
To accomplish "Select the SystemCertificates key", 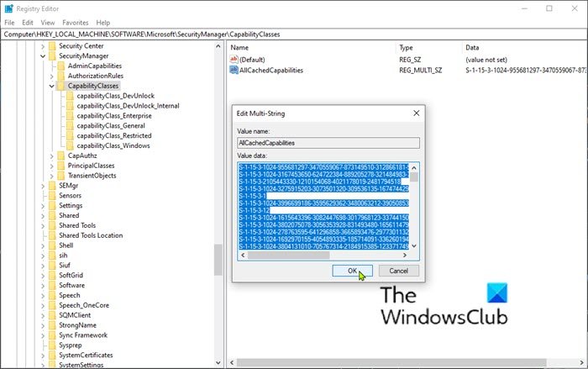I will tap(86, 355).
